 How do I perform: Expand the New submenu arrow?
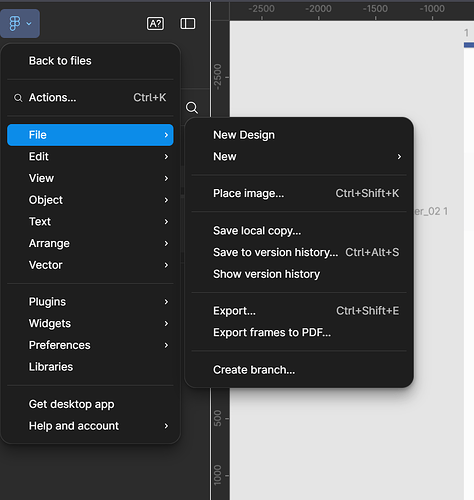click(x=399, y=157)
